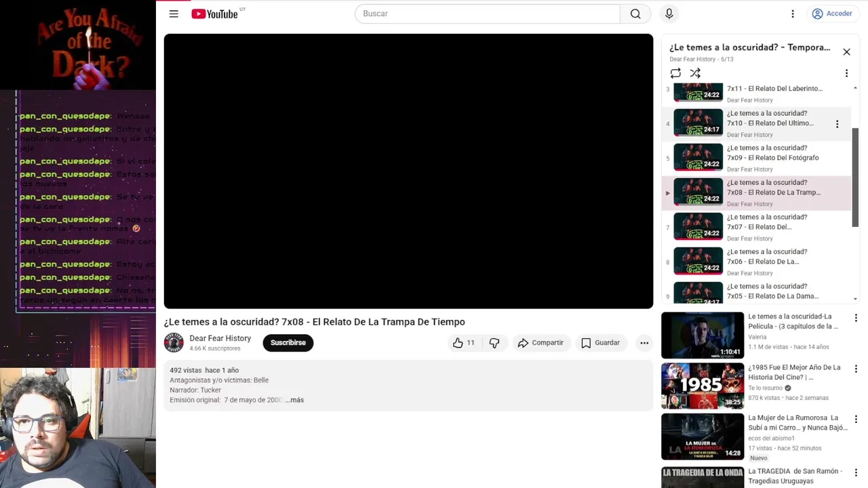Click Le temes a la oscuridad-La Película title
Viewport: 868px width, 488px height.
click(x=793, y=321)
